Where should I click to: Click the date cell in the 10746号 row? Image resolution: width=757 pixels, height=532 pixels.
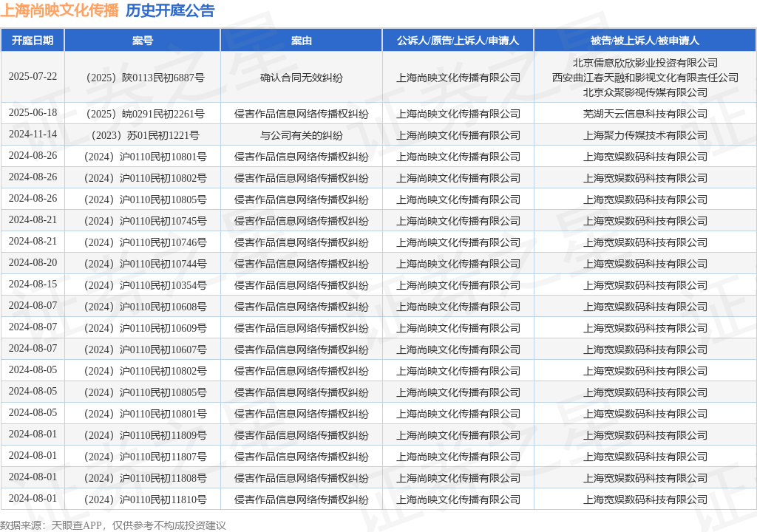tap(33, 242)
